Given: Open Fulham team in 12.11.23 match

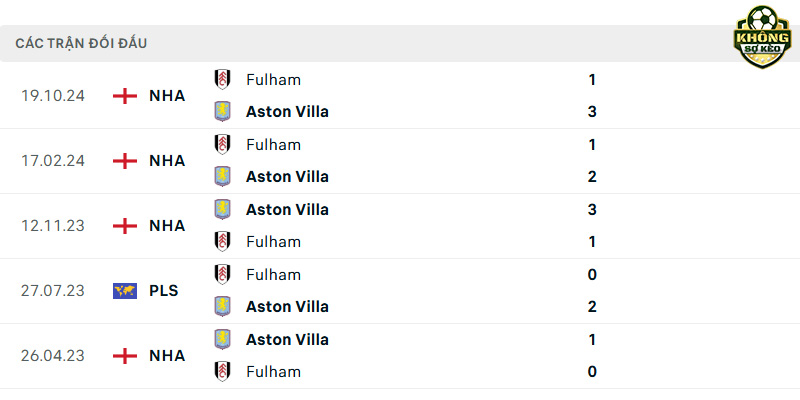Looking at the screenshot, I should [x=273, y=242].
